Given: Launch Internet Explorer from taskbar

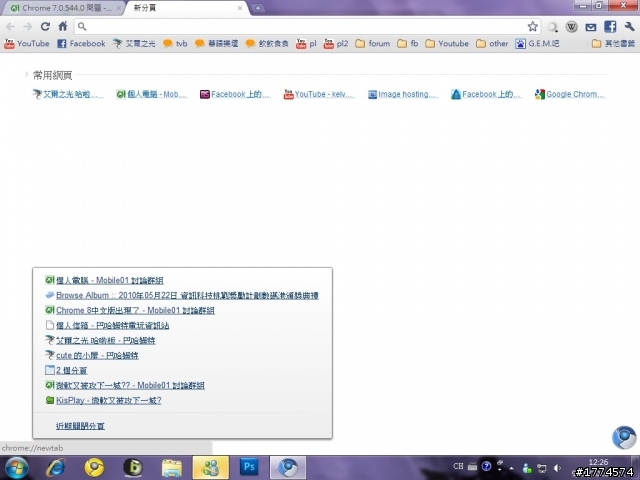Looking at the screenshot, I should tap(56, 468).
